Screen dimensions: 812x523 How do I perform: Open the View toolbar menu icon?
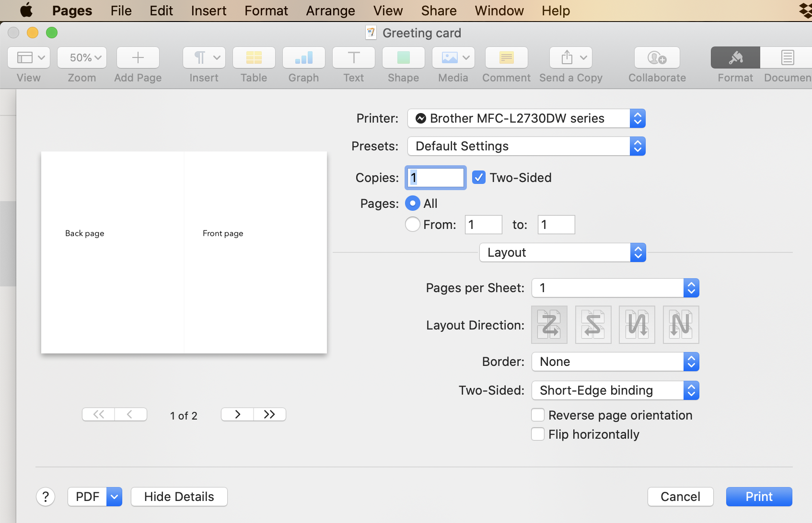click(29, 57)
